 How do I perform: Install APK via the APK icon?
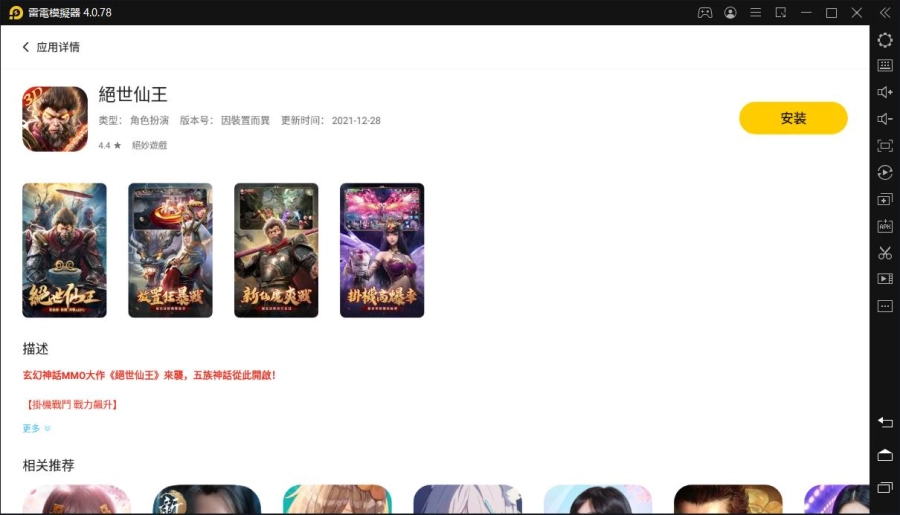point(885,226)
